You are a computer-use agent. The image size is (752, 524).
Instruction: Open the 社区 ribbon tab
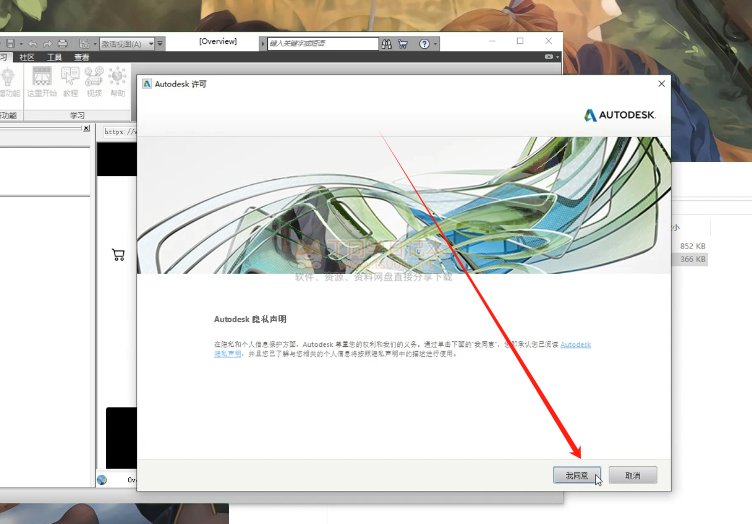click(x=27, y=58)
